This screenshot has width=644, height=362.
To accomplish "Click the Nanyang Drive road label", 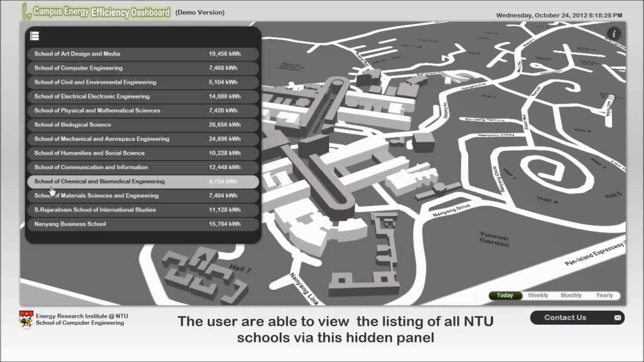I will pyautogui.click(x=451, y=211).
